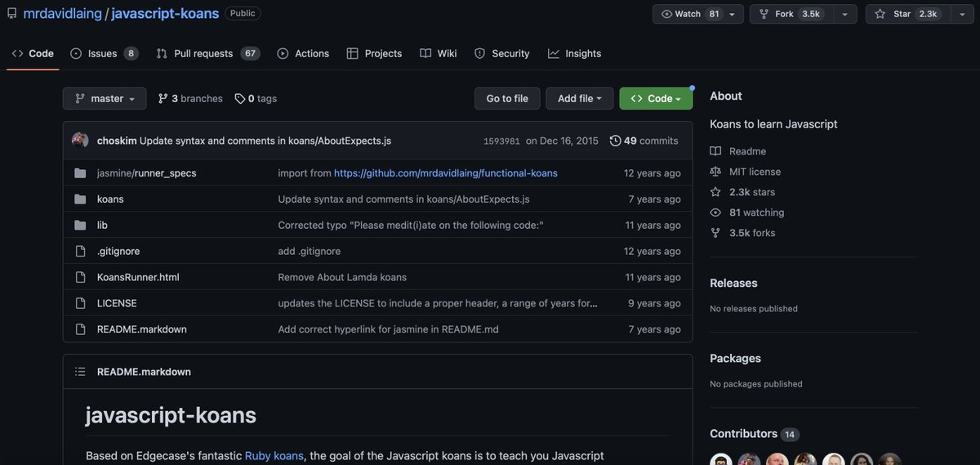This screenshot has height=465, width=980.
Task: Switch to the Wiki tab
Action: 439,53
